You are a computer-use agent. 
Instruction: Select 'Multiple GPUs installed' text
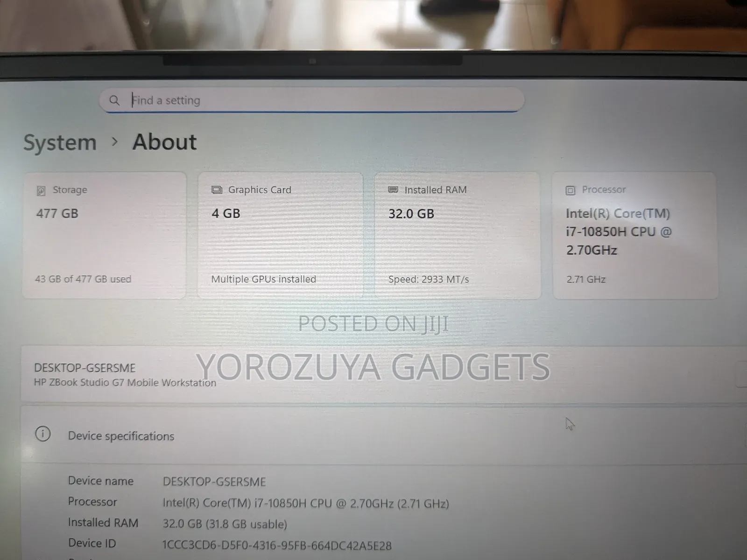click(x=264, y=279)
